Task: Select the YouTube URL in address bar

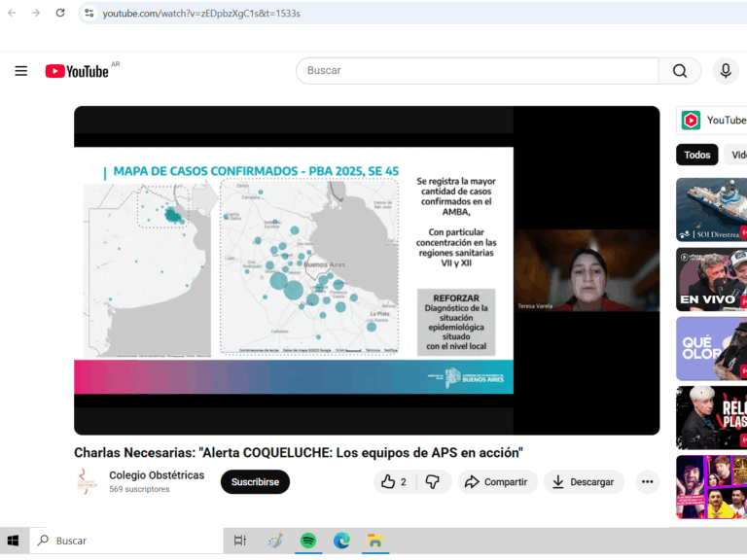Action: point(201,14)
